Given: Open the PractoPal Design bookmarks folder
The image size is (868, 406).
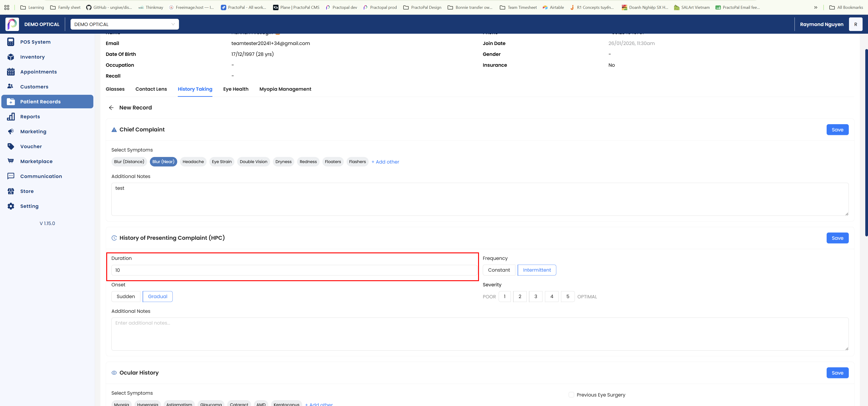Looking at the screenshot, I should click(422, 7).
